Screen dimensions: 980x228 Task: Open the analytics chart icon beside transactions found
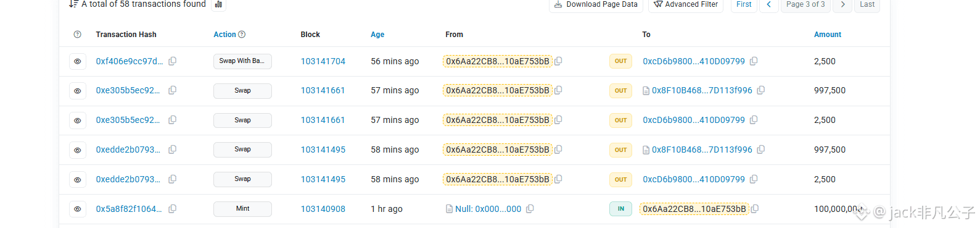[218, 4]
